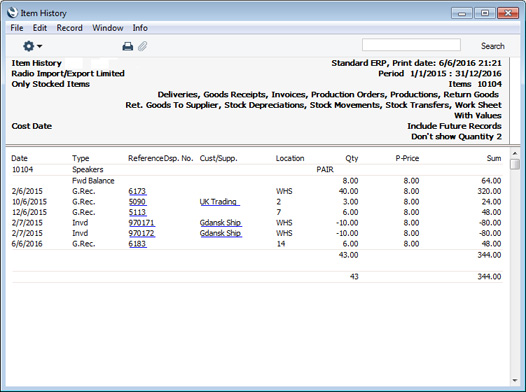This screenshot has width=526, height=392.
Task: Click the Qty column header
Action: 352,158
